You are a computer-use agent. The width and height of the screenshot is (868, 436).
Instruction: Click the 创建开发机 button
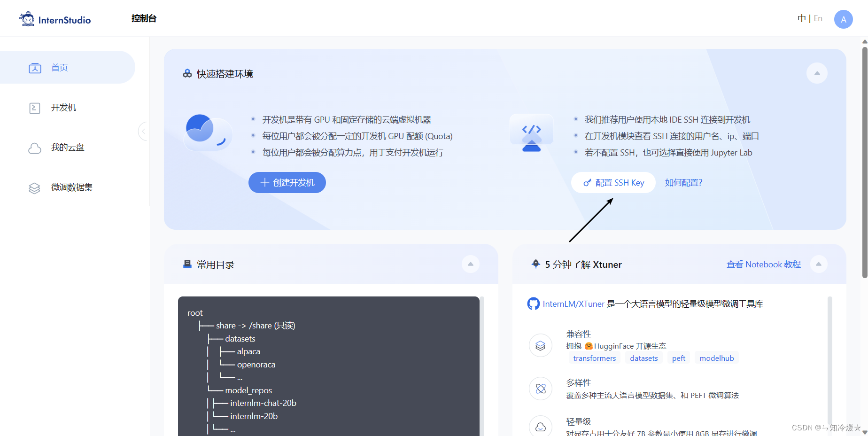[287, 182]
